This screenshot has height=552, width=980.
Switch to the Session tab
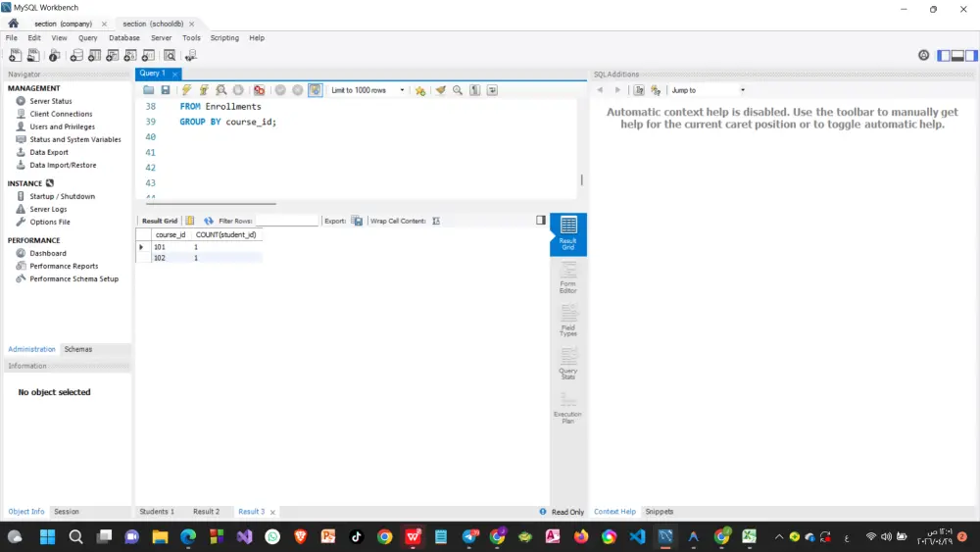(x=67, y=512)
